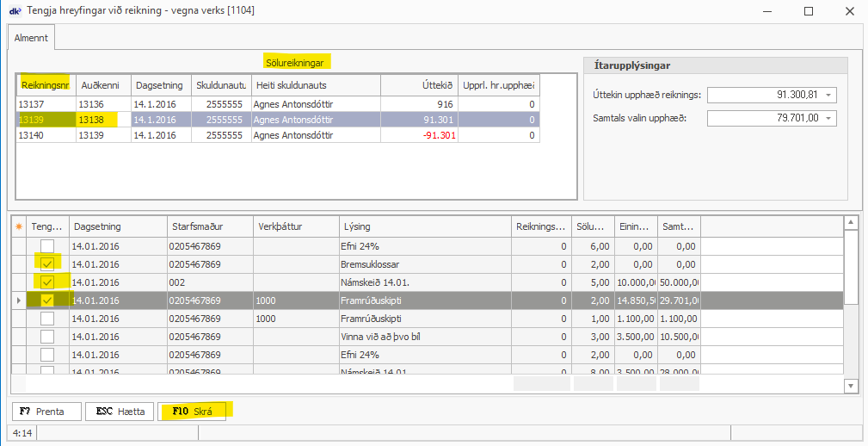The height and width of the screenshot is (446, 868).
Task: Click the F7 Prenta button
Action: [46, 412]
